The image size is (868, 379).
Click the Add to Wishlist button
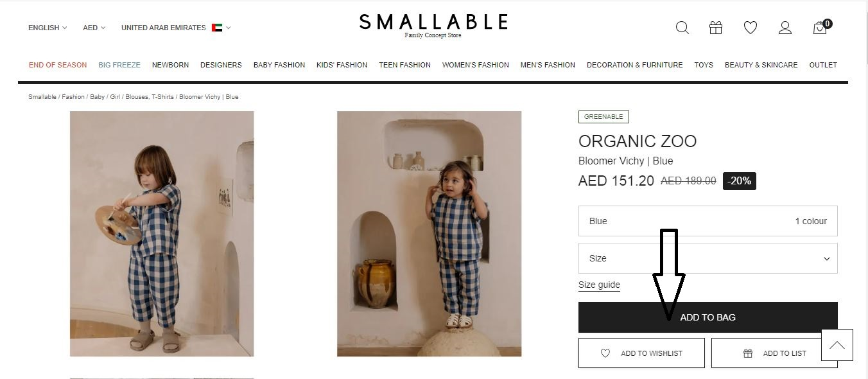click(x=641, y=353)
